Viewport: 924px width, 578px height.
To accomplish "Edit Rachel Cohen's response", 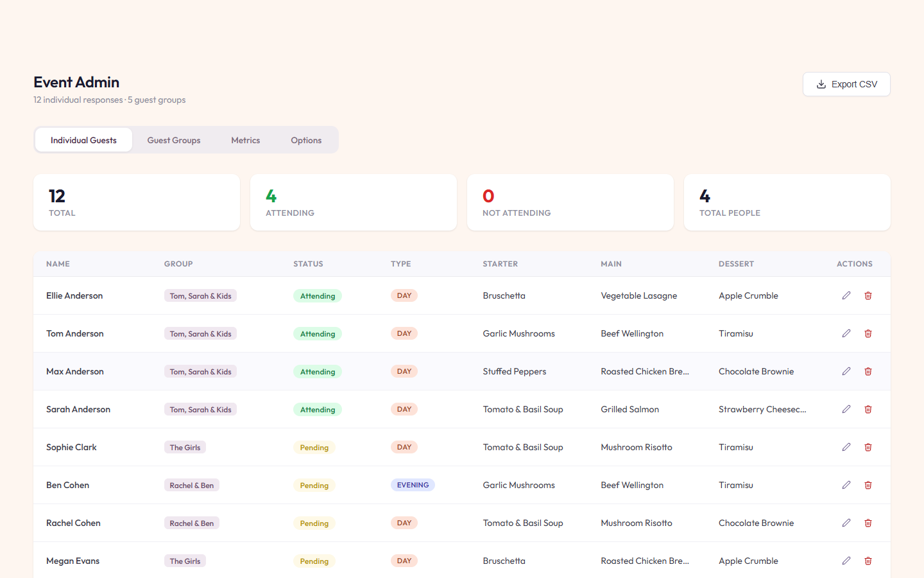I will 846,523.
